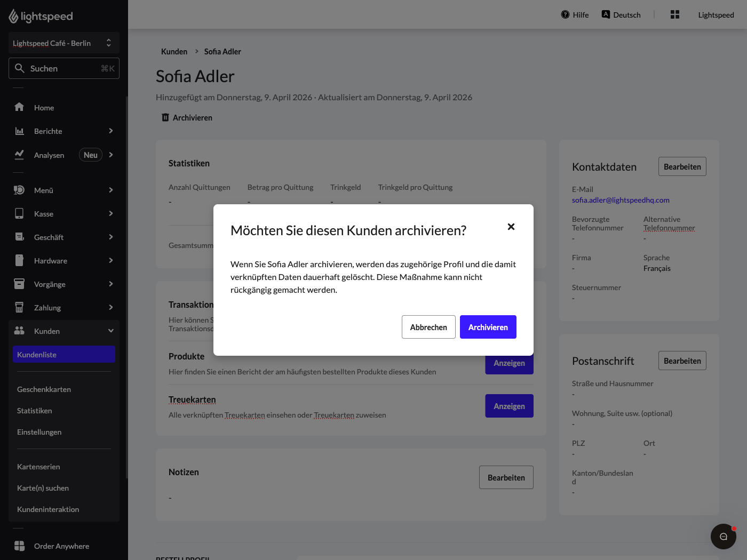Screen dimensions: 747x560
Task: Click the Suchen search field
Action: coord(64,68)
